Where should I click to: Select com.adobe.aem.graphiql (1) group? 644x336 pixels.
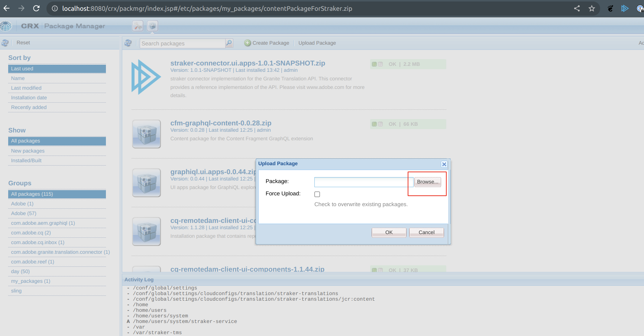(x=57, y=223)
